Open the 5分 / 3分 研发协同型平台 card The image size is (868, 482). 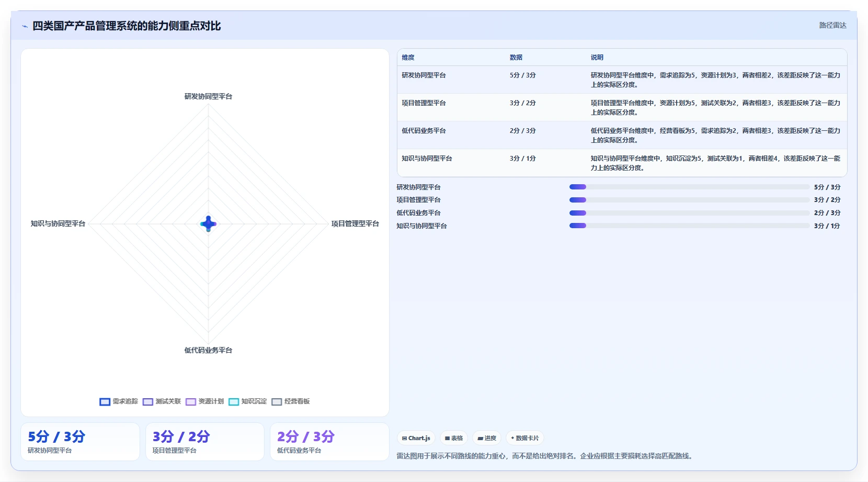tap(80, 442)
